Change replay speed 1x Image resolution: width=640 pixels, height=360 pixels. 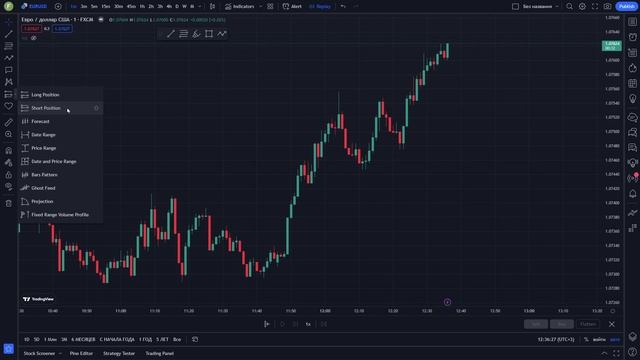(x=308, y=324)
